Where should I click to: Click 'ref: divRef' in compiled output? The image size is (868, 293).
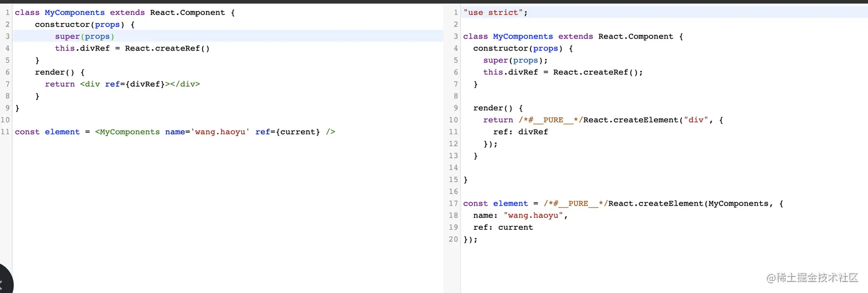pyautogui.click(x=521, y=132)
